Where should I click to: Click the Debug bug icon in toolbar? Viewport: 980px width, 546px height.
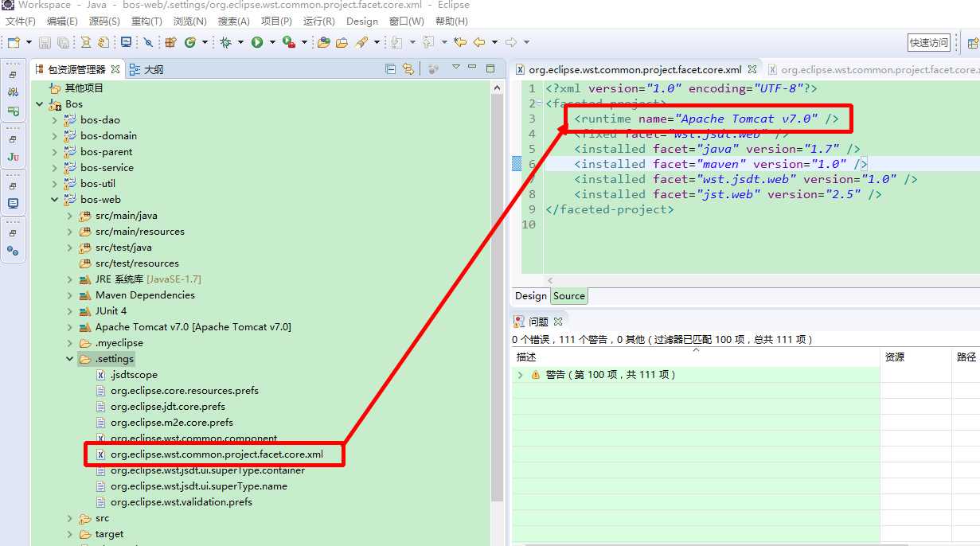click(x=226, y=42)
